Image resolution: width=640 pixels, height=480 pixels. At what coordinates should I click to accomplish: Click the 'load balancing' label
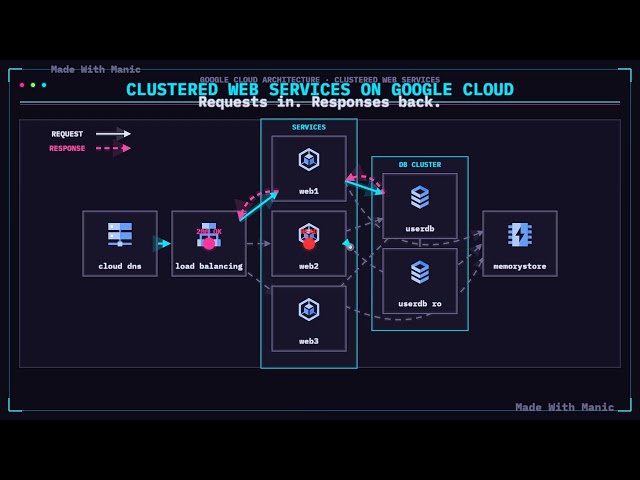pos(209,266)
